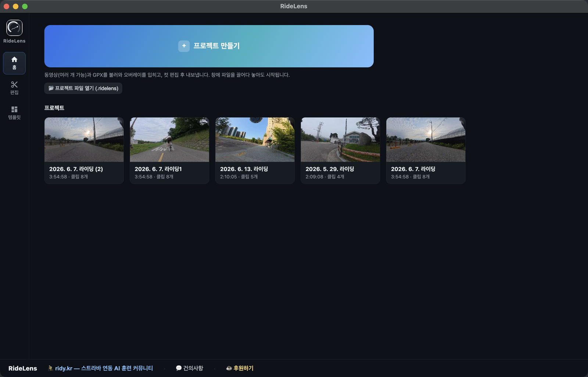Click the RideLens speedometer logo icon
This screenshot has width=588, height=377.
click(x=14, y=28)
